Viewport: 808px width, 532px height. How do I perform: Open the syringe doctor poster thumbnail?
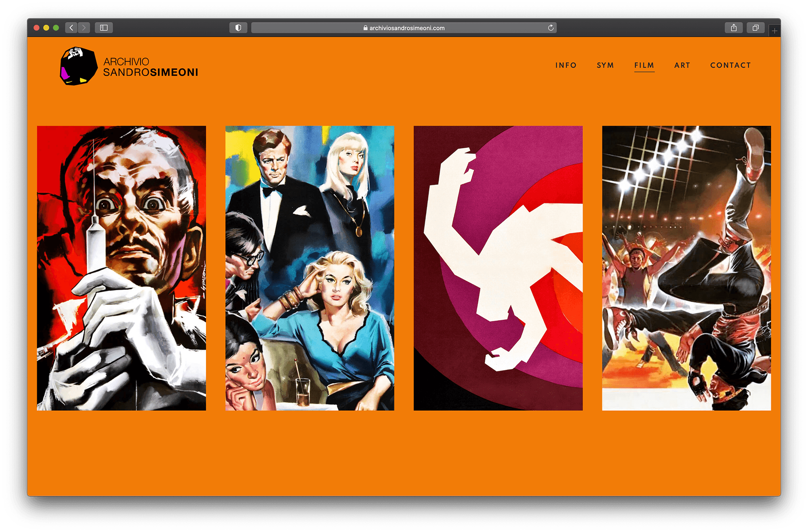point(122,268)
